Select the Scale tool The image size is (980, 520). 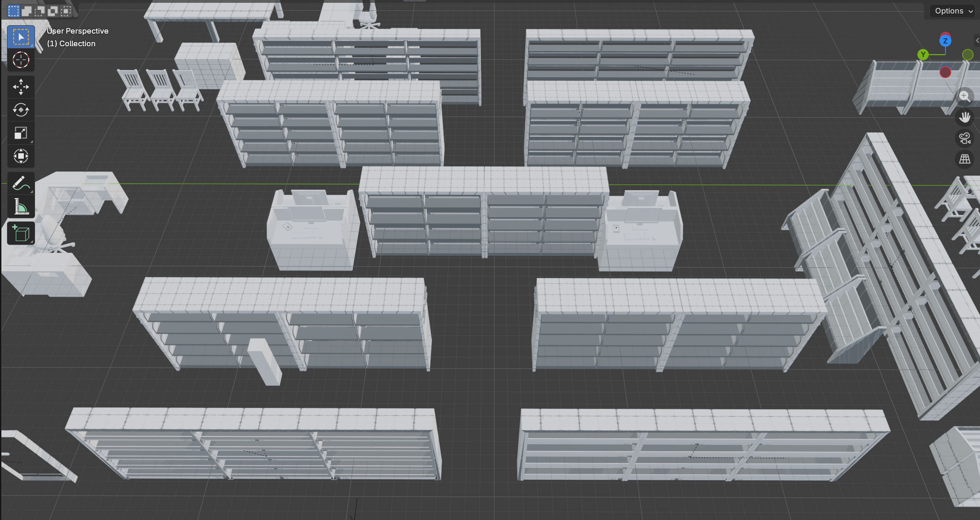pyautogui.click(x=21, y=133)
